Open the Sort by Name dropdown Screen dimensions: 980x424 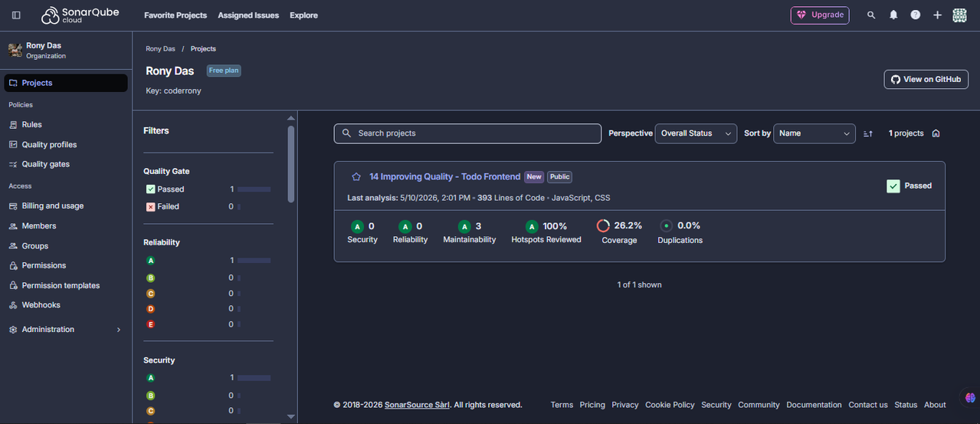coord(814,133)
